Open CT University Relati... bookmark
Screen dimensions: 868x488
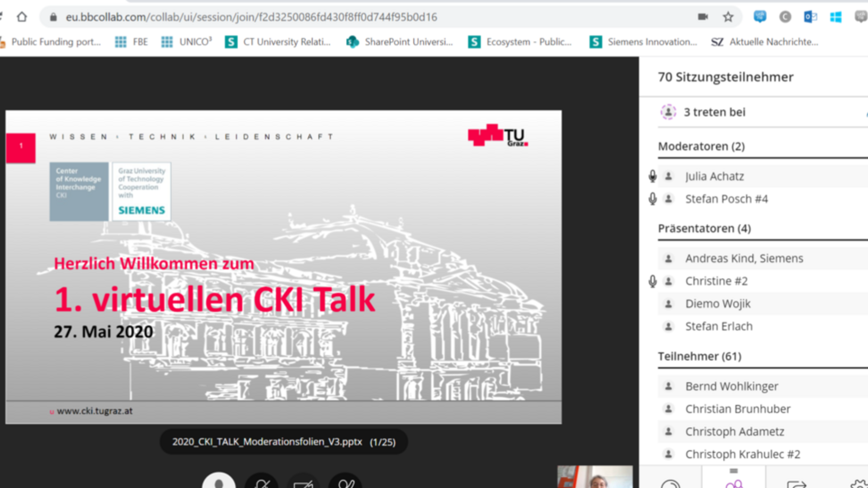pyautogui.click(x=278, y=42)
